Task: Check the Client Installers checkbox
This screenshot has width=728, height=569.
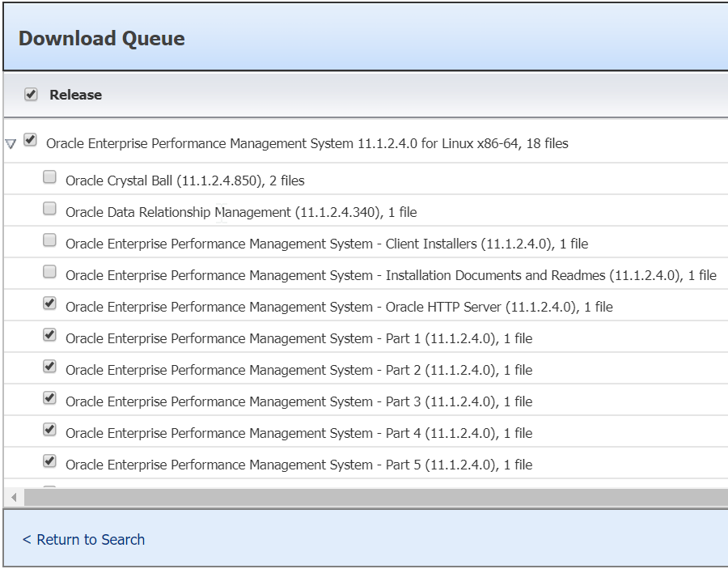Action: pos(49,240)
